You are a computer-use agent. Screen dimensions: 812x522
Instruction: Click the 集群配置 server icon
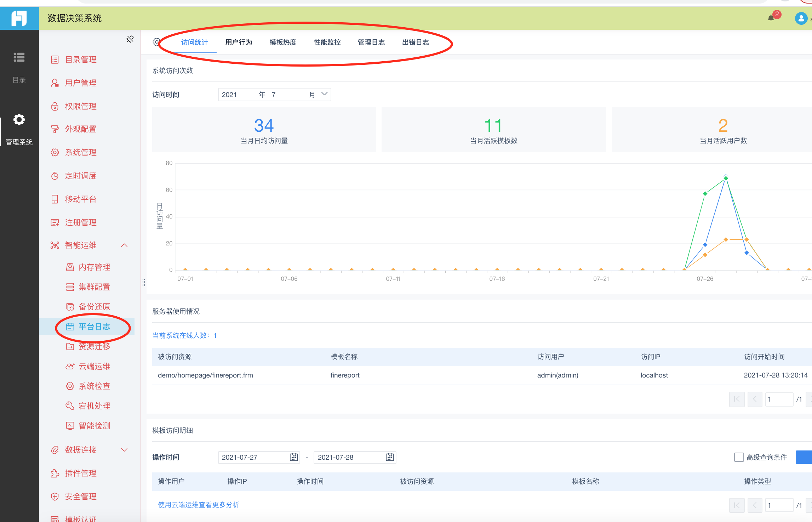coord(70,287)
